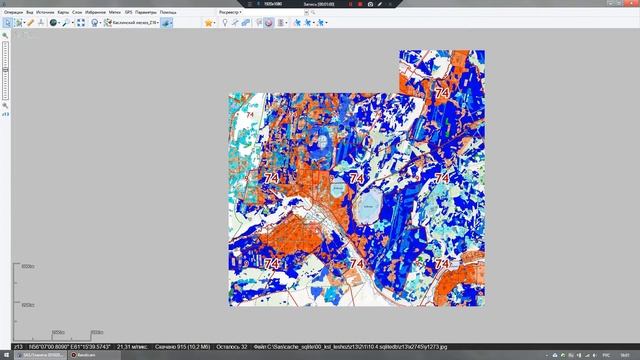
Task: Expand the selection tool dropdown arrow
Action: [x=24, y=23]
